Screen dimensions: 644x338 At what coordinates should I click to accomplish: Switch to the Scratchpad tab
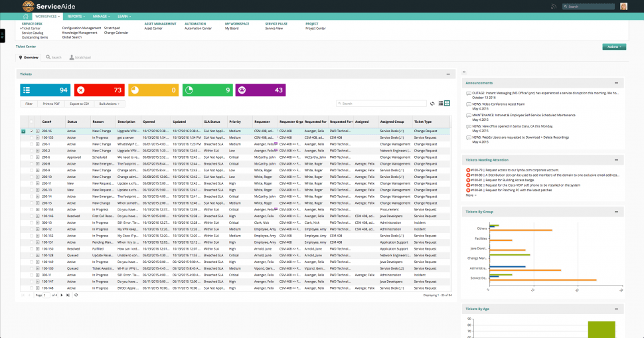pos(80,58)
